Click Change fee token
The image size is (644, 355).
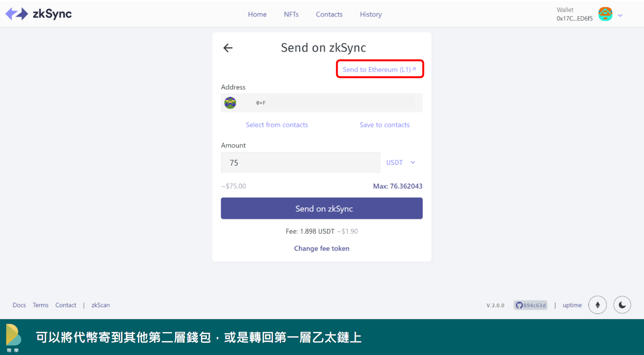(322, 248)
